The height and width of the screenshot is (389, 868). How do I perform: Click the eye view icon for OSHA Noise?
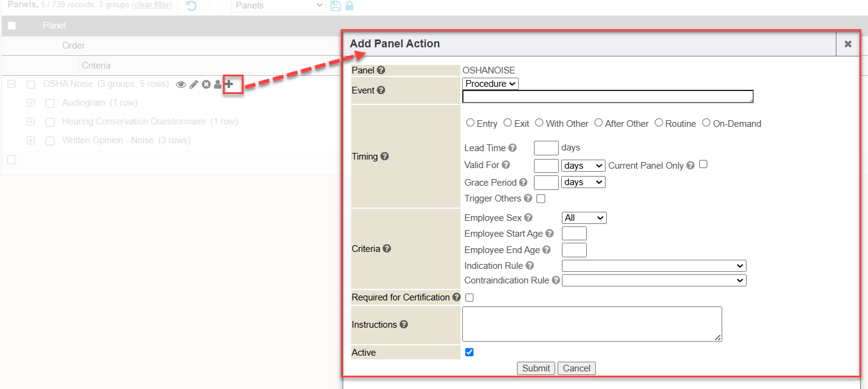pyautogui.click(x=180, y=84)
